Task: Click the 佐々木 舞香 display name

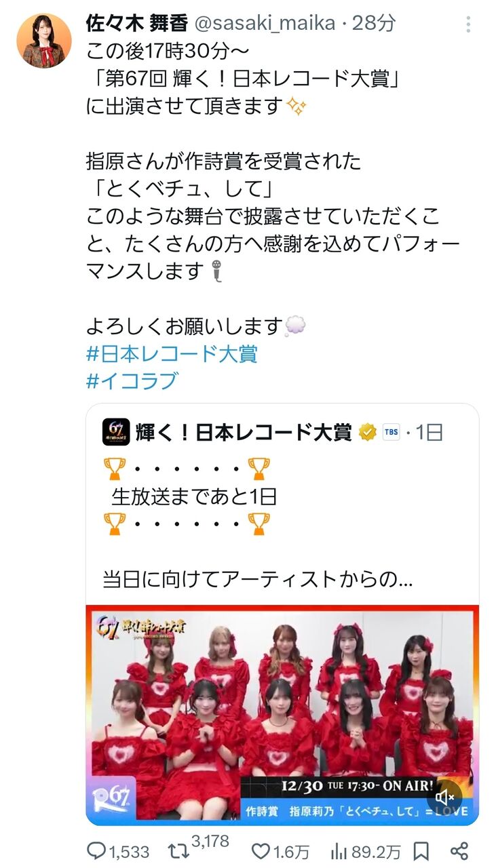Action: coord(137,23)
